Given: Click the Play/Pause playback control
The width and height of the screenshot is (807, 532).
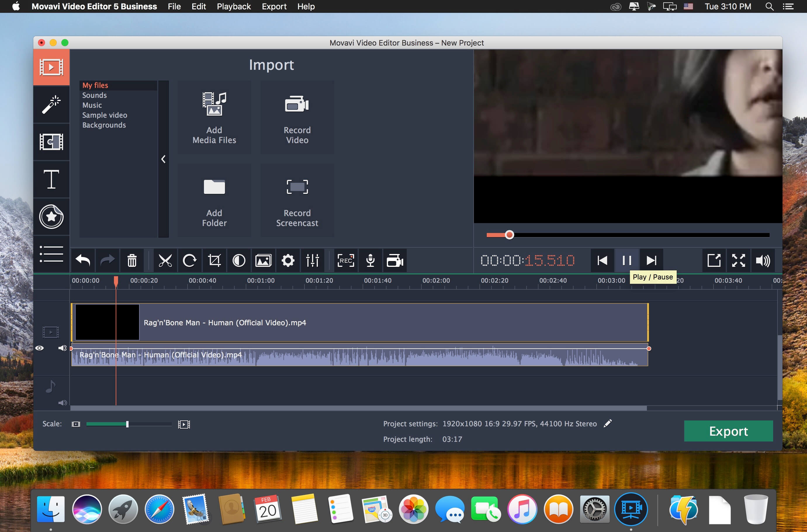Looking at the screenshot, I should point(626,260).
